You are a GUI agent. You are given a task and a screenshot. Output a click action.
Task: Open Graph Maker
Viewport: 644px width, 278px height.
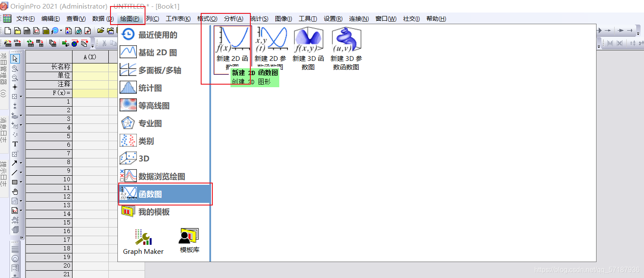[x=143, y=242]
